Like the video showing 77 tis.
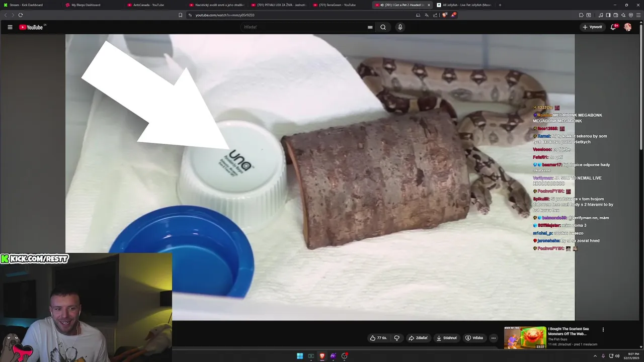Viewport: 644px width, 362px height. (378, 338)
